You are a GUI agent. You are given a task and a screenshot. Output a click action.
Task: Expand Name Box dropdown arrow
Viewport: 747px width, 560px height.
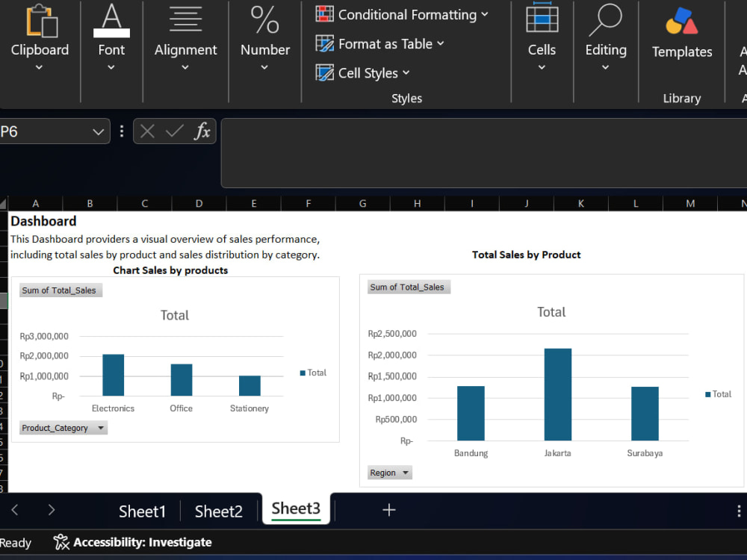[98, 132]
